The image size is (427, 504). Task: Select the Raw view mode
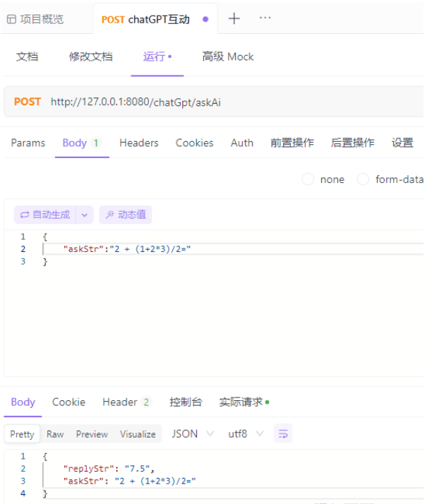[55, 434]
